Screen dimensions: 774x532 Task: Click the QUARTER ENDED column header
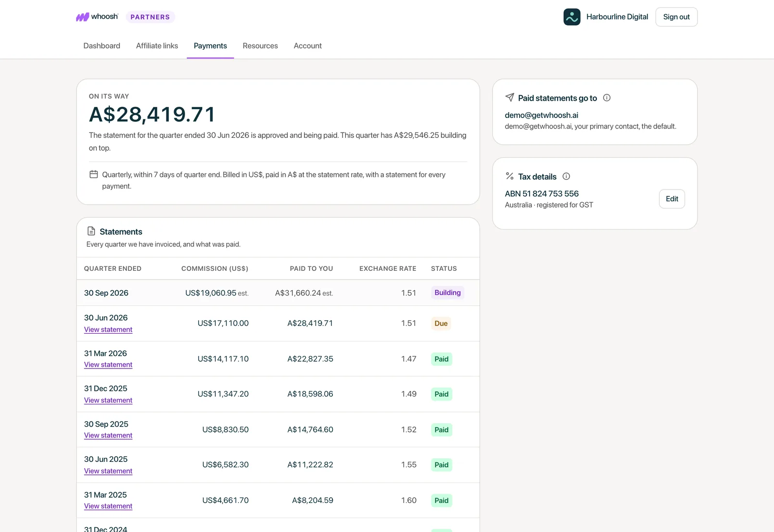(113, 268)
